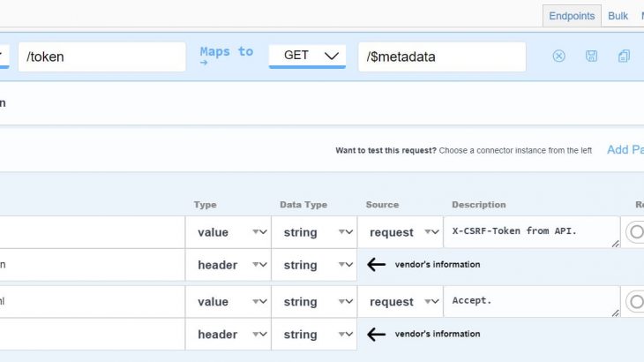Click 'Want to test this request?' text
The width and height of the screenshot is (644, 362).
[x=386, y=150]
